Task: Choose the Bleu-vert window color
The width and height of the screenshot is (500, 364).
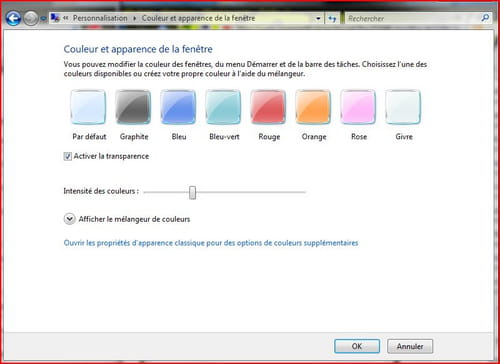Action: (x=223, y=107)
